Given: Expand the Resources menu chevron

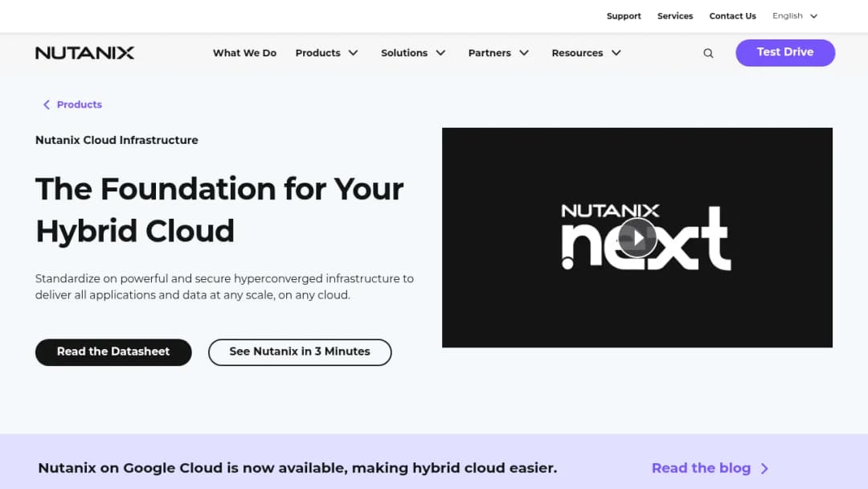Looking at the screenshot, I should [x=616, y=53].
